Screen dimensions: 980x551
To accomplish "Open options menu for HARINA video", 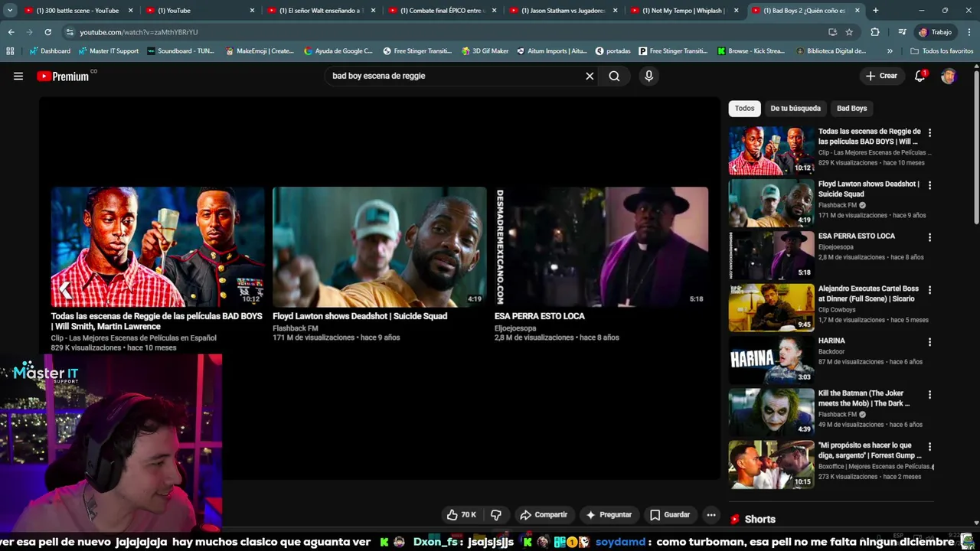I will [x=929, y=342].
